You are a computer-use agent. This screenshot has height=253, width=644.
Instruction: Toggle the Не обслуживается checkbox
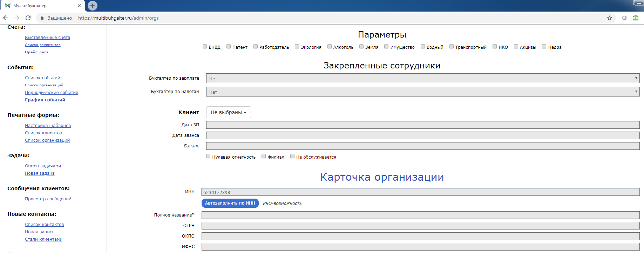pos(292,157)
